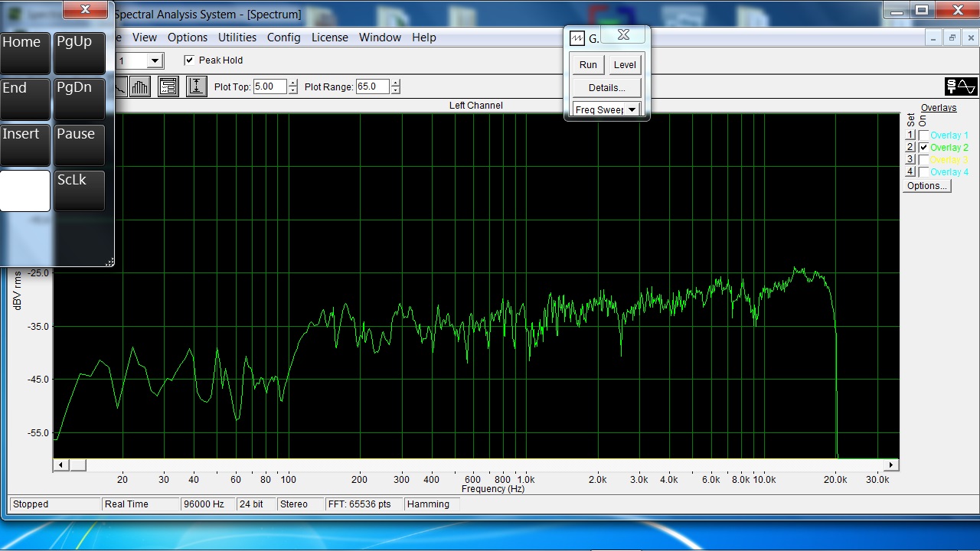Click the generator waveform icon in small window
The image size is (980, 551).
point(577,38)
